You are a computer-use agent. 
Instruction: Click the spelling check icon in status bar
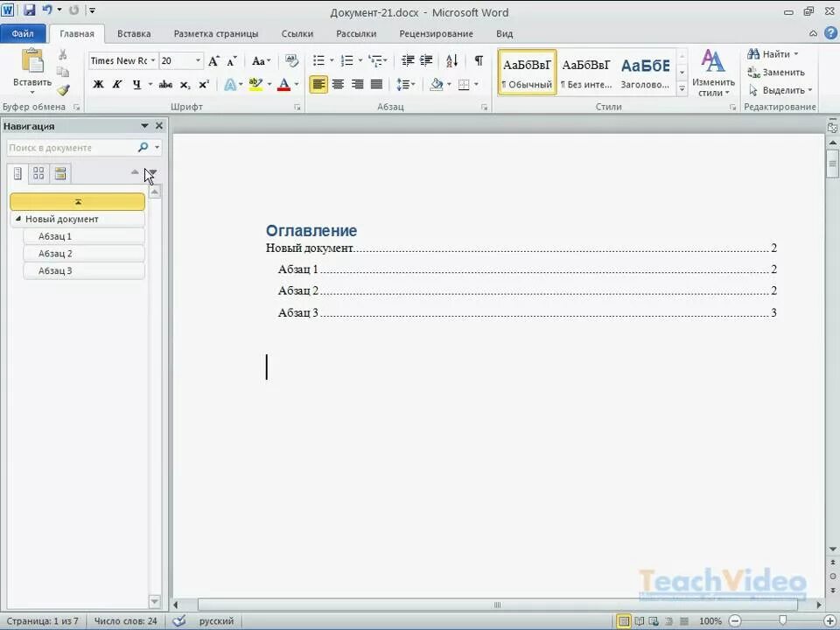click(179, 621)
